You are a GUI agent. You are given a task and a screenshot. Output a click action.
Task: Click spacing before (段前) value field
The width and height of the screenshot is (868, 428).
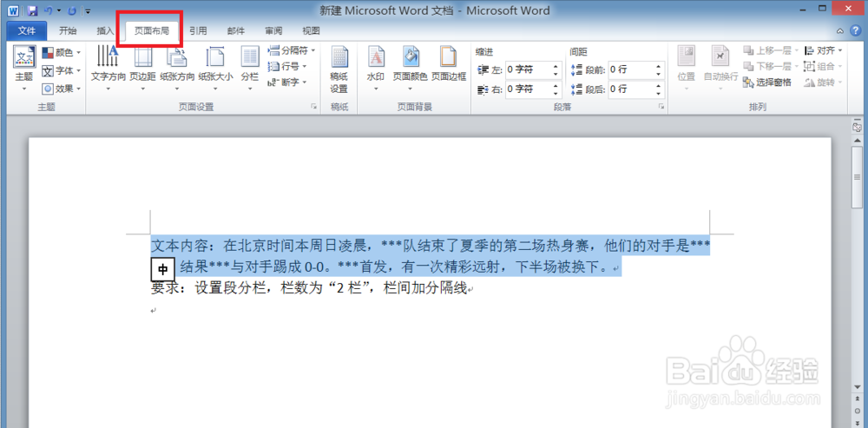point(631,69)
